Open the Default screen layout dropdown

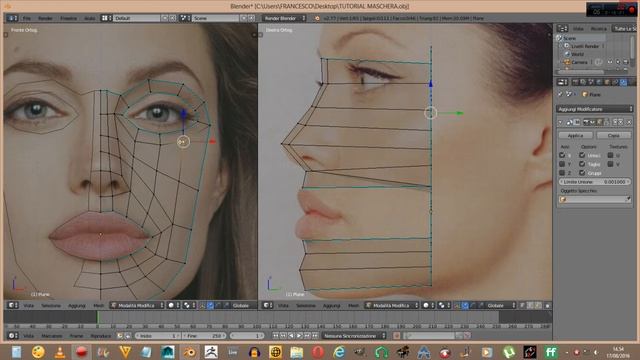(x=137, y=18)
